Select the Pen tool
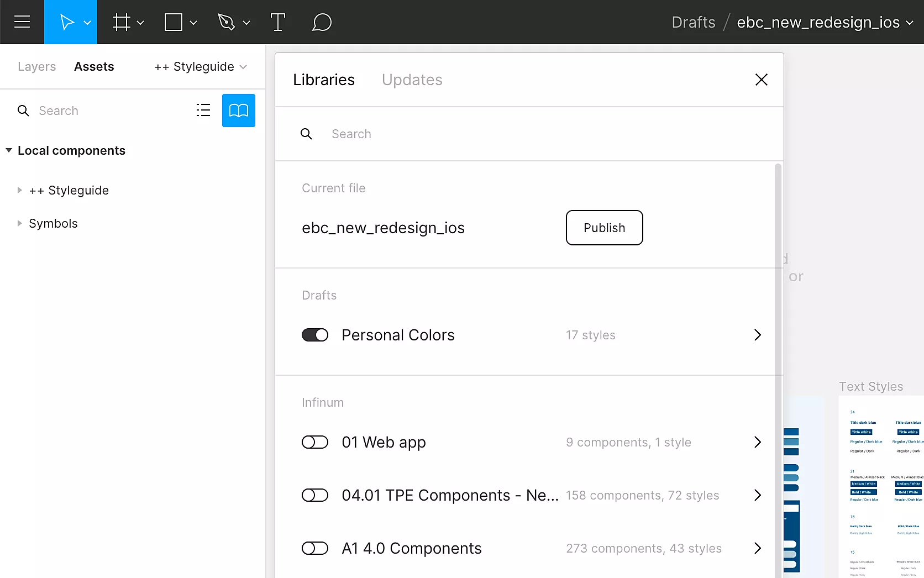The width and height of the screenshot is (924, 578). 227,22
